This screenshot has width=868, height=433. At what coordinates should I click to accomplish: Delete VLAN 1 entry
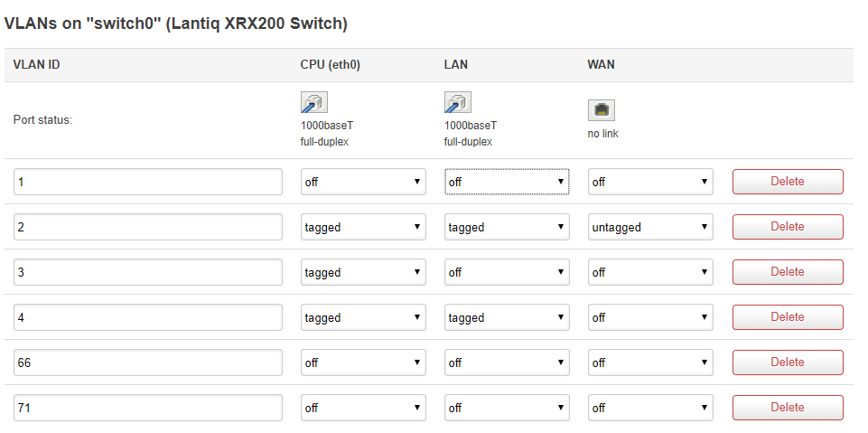pyautogui.click(x=788, y=182)
